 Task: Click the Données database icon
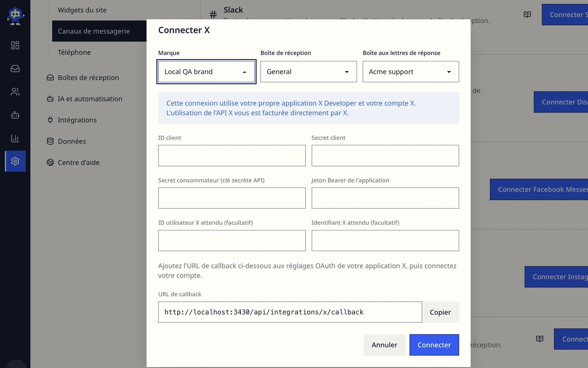50,141
